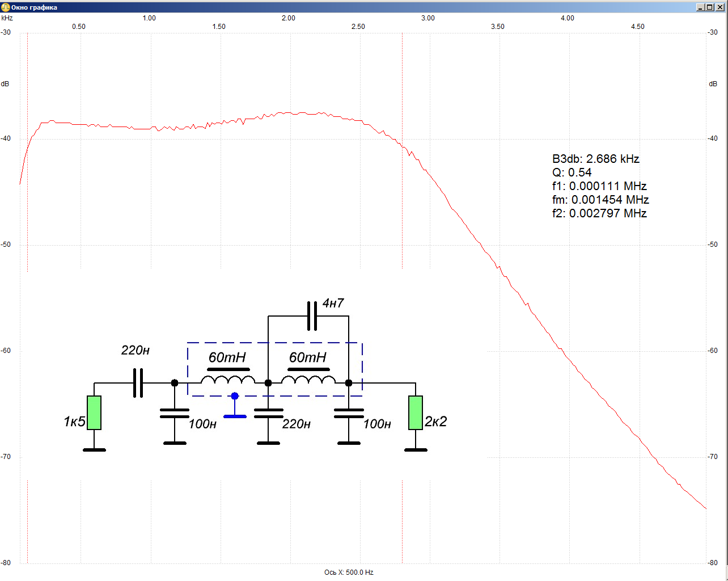The width and height of the screenshot is (728, 581).
Task: Select the left 60mH inductor coil
Action: pos(228,379)
